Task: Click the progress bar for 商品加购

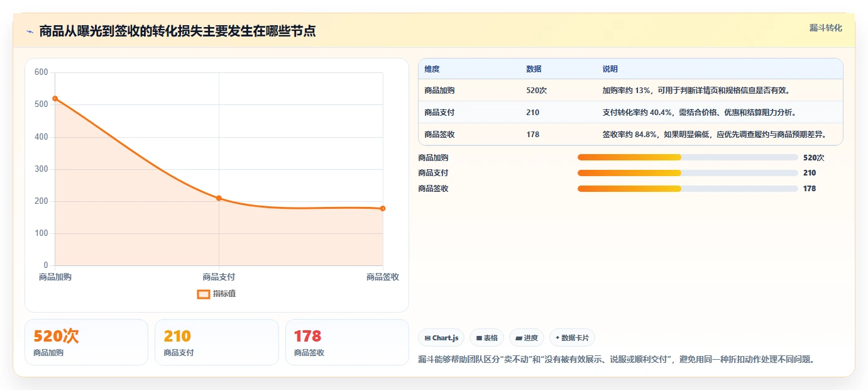Action: (x=688, y=157)
